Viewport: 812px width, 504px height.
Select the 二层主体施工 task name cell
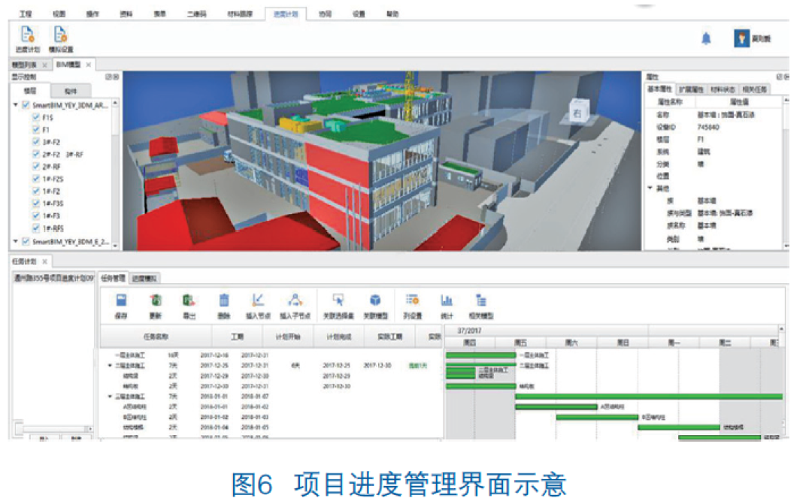(130, 366)
